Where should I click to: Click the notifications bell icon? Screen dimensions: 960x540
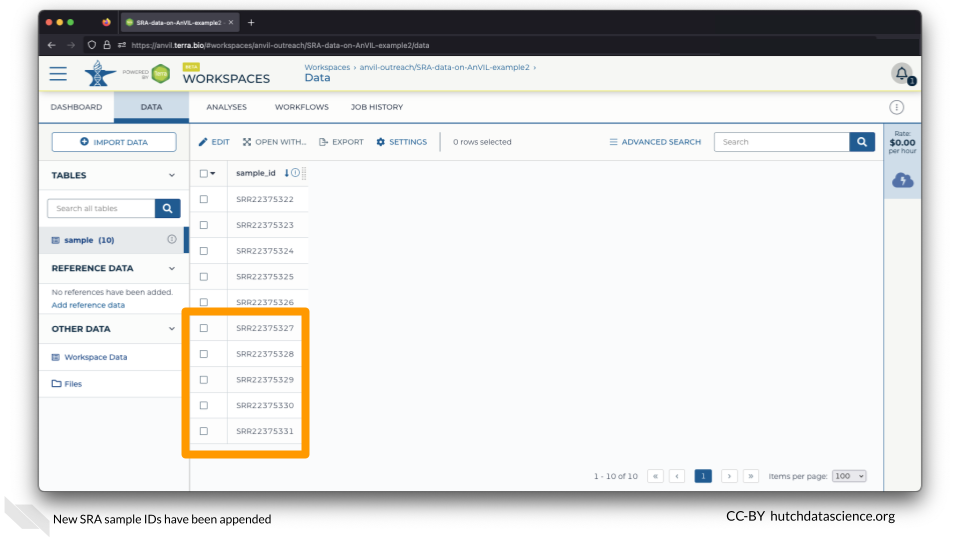(x=901, y=74)
